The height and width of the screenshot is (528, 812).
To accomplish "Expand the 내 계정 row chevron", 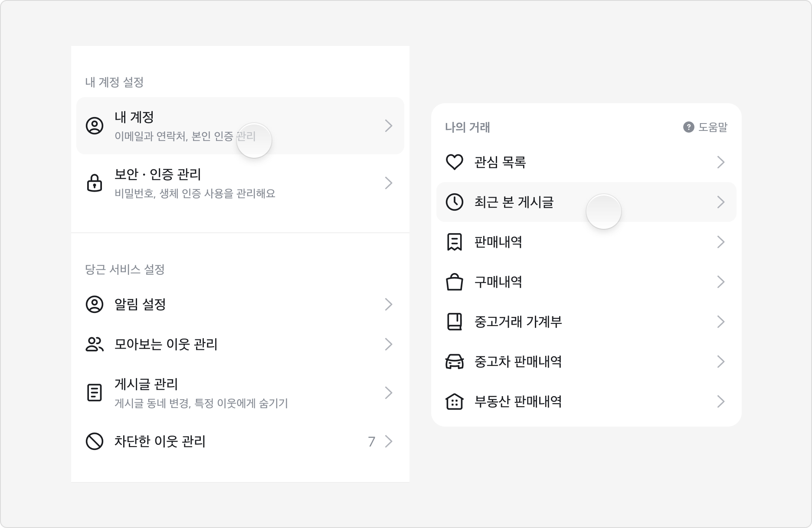I will 389,125.
